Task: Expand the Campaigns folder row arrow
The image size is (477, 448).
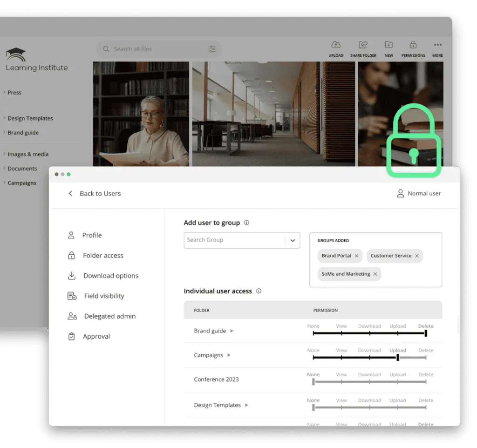Action: pyautogui.click(x=229, y=355)
